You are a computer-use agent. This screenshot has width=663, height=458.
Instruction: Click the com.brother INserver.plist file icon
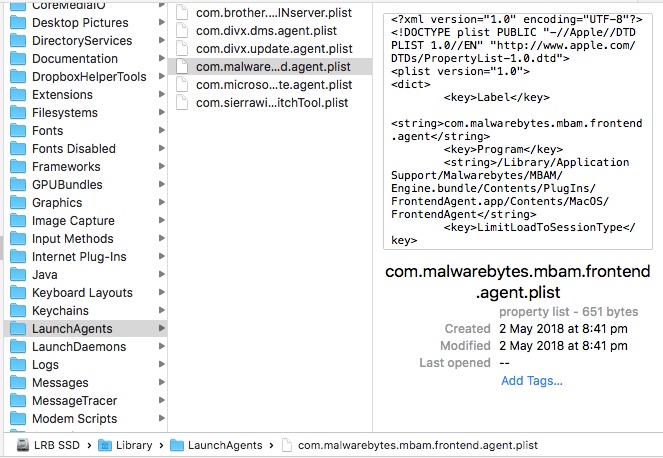[x=182, y=13]
